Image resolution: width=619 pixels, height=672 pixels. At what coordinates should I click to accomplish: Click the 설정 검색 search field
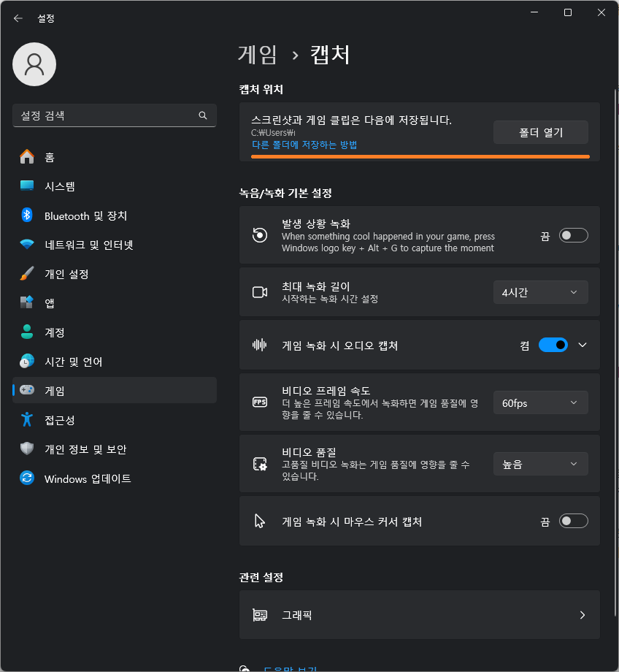[115, 115]
